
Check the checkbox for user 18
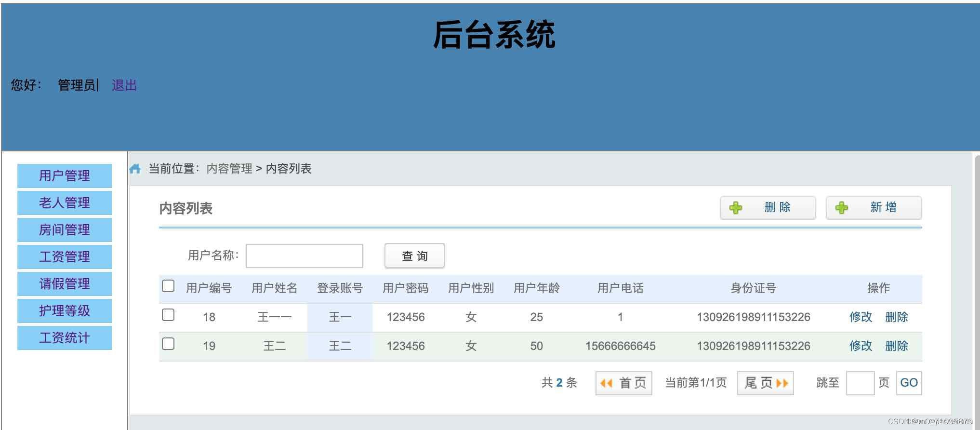tap(168, 315)
